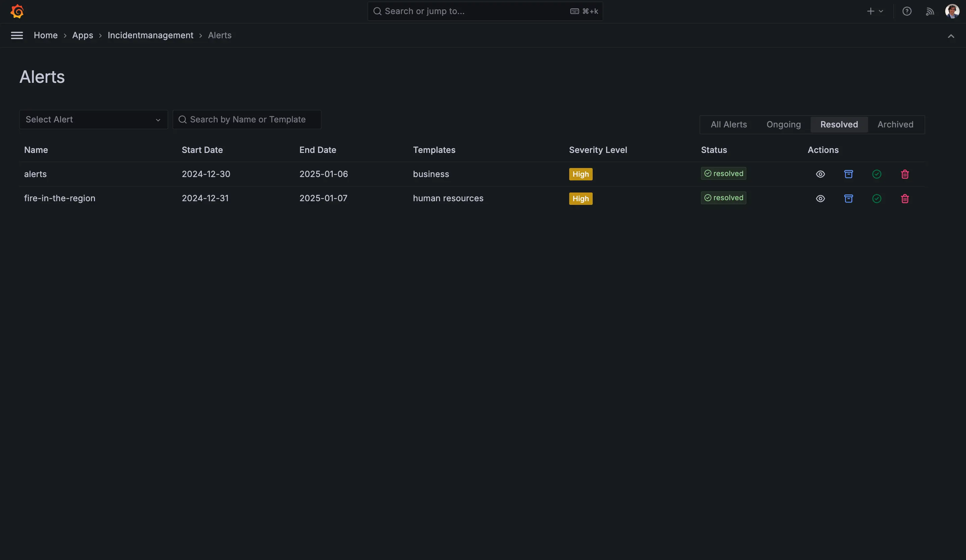The height and width of the screenshot is (560, 966).
Task: Go to the Incidentmanagement breadcrumb link
Action: point(150,35)
